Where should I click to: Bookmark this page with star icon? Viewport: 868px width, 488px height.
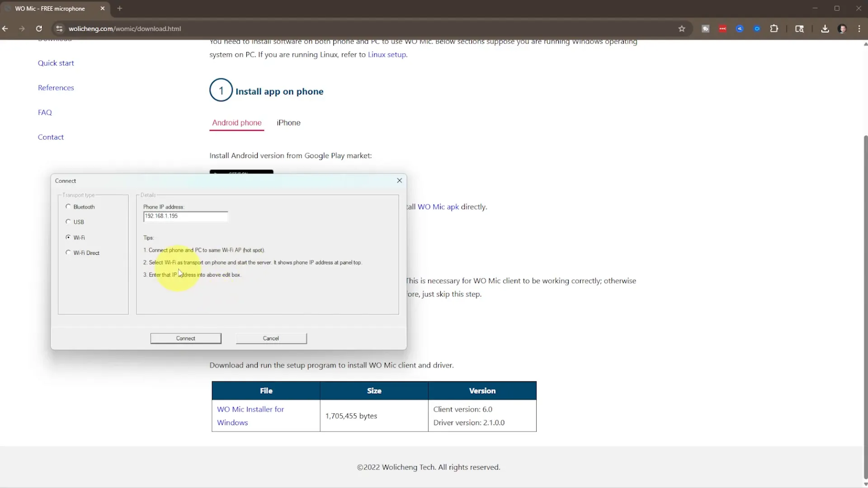click(682, 28)
